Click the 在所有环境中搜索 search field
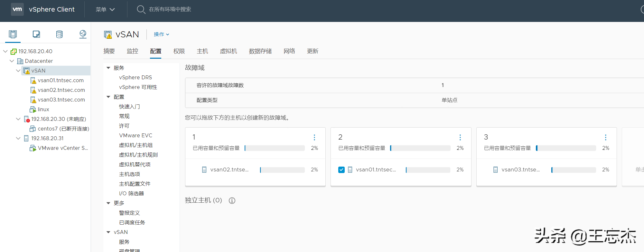644x252 pixels. [x=170, y=9]
